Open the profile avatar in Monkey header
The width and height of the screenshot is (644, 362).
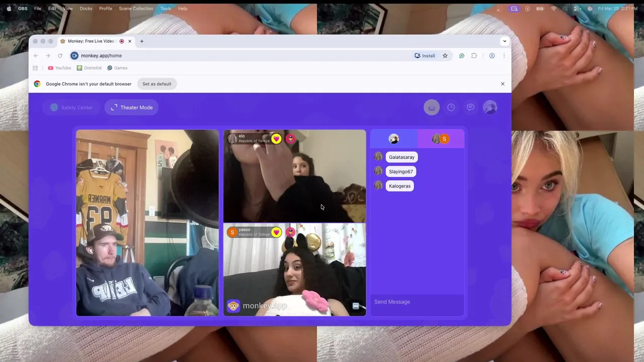coord(490,107)
